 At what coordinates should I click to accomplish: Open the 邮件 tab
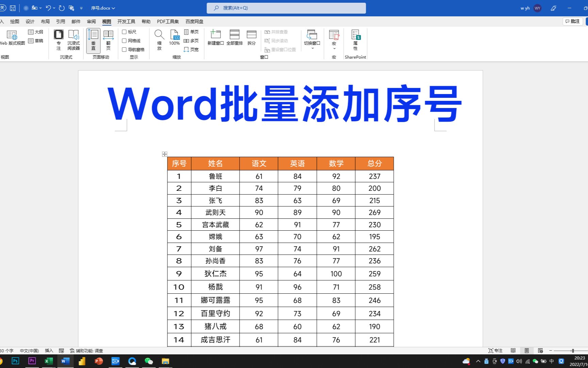click(x=76, y=21)
